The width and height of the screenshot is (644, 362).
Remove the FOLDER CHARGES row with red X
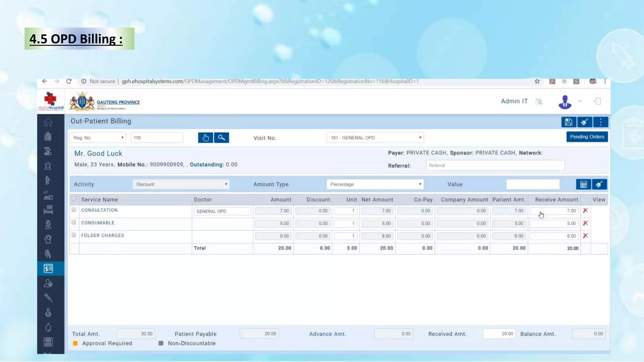click(x=585, y=236)
